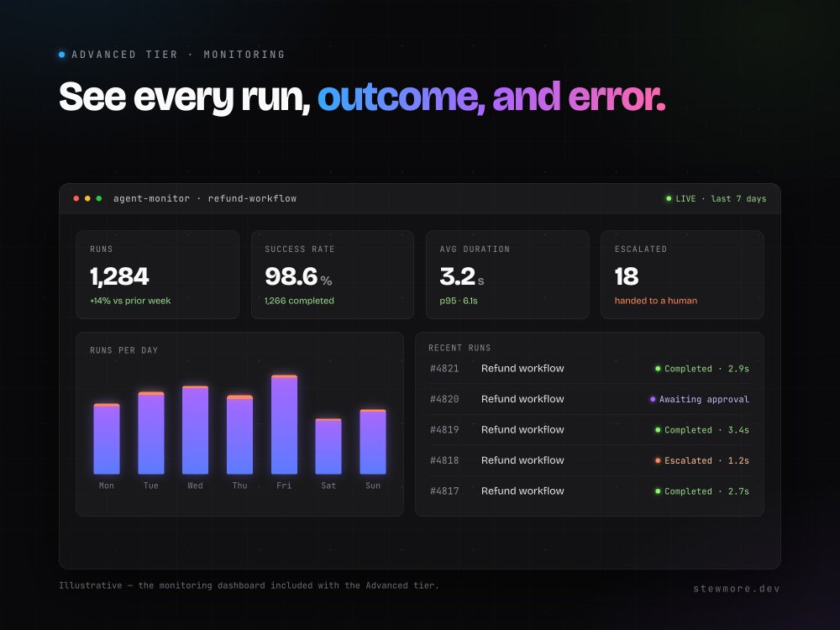The height and width of the screenshot is (630, 840).
Task: Click "Completed · 2.7s" status
Action: coord(701,491)
